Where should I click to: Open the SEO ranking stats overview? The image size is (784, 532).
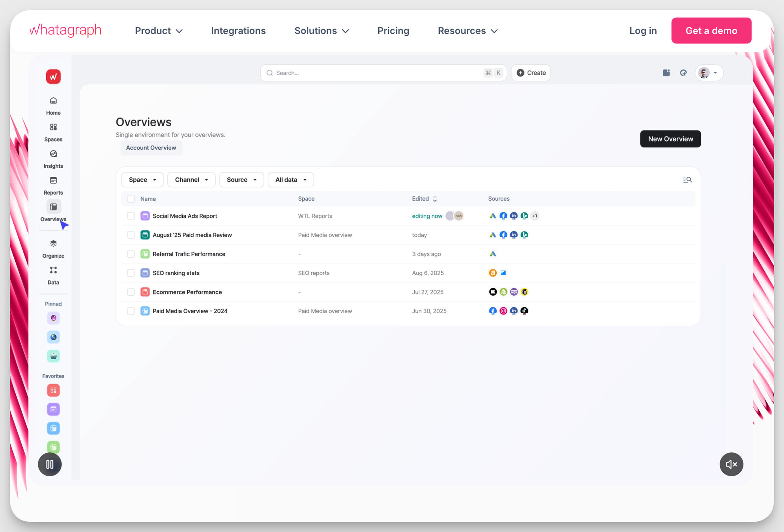(x=176, y=273)
